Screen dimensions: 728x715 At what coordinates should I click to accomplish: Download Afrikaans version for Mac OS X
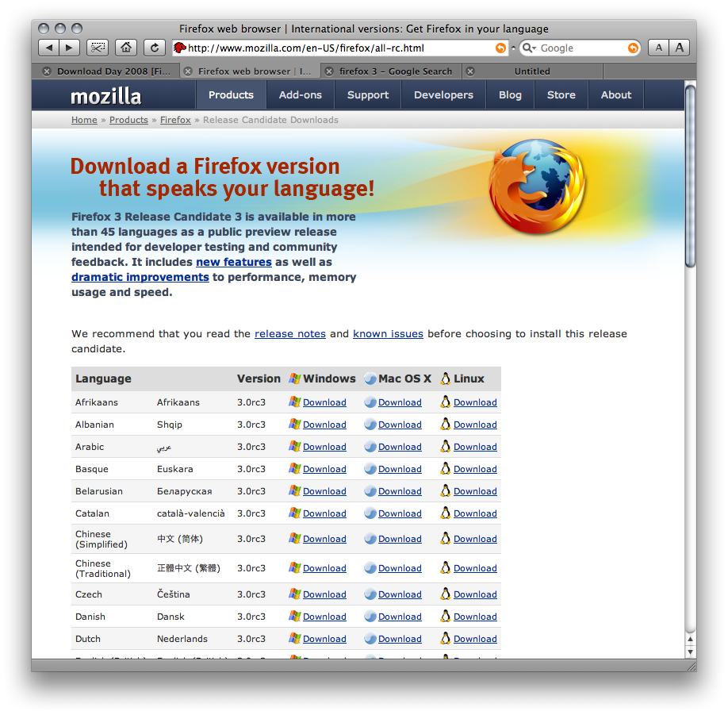[400, 402]
